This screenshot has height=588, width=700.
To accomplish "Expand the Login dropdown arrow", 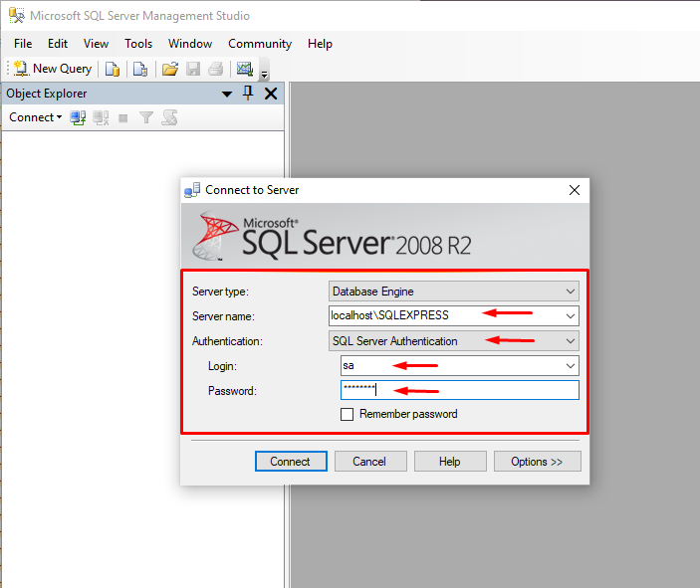I will [x=571, y=366].
